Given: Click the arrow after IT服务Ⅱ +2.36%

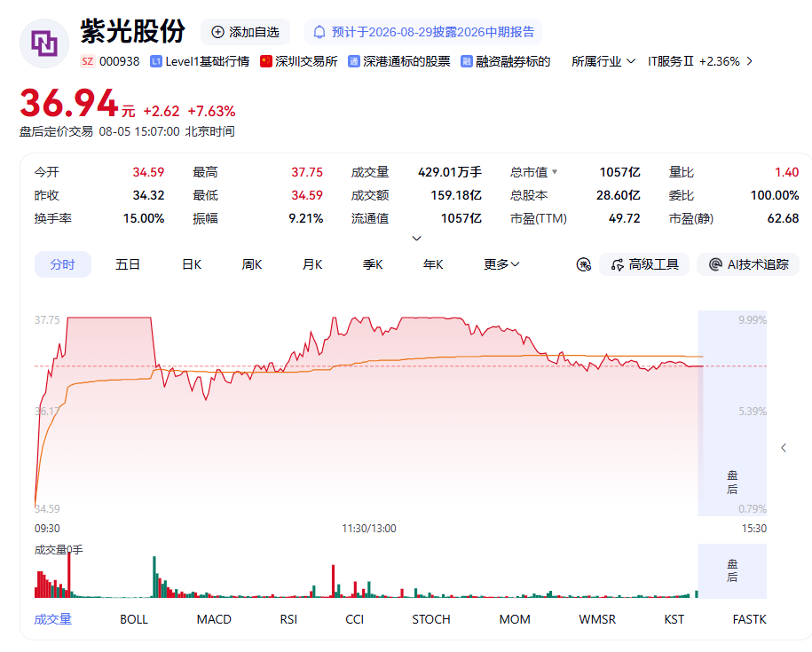Looking at the screenshot, I should click(749, 61).
